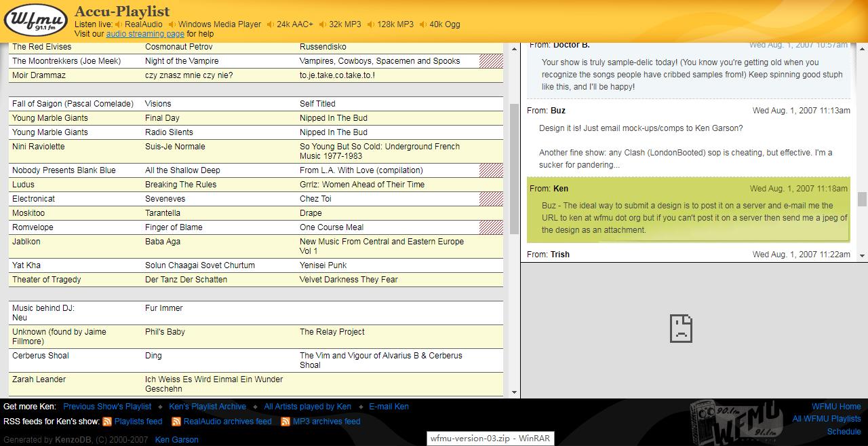Screen dimensions: 868x446
Task: Click artist Cerberus Shoal
Action: (x=41, y=356)
